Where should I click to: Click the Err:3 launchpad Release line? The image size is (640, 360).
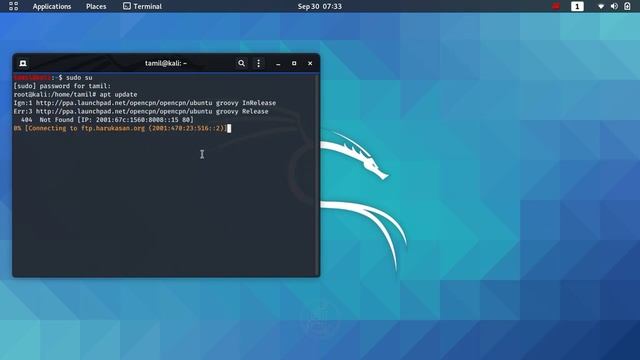[x=141, y=111]
